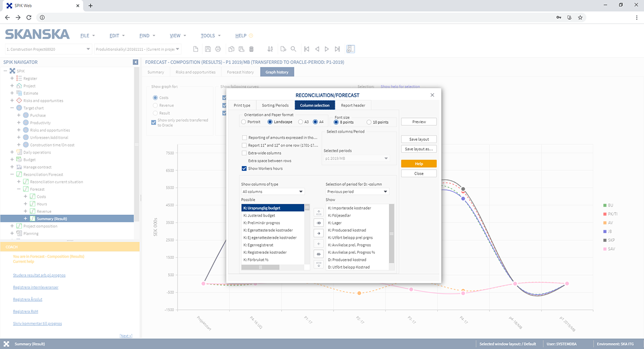Click the Save layout as... button
644x349 pixels.
[x=419, y=149]
